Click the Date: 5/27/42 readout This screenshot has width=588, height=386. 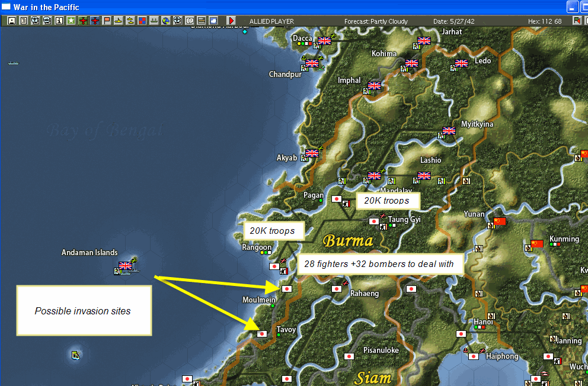coord(454,21)
